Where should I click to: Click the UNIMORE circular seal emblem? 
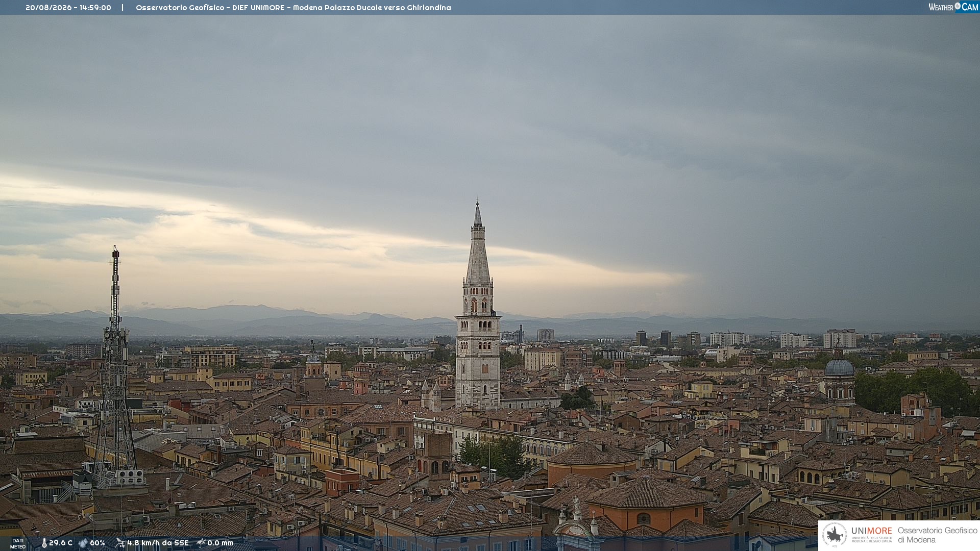(835, 535)
